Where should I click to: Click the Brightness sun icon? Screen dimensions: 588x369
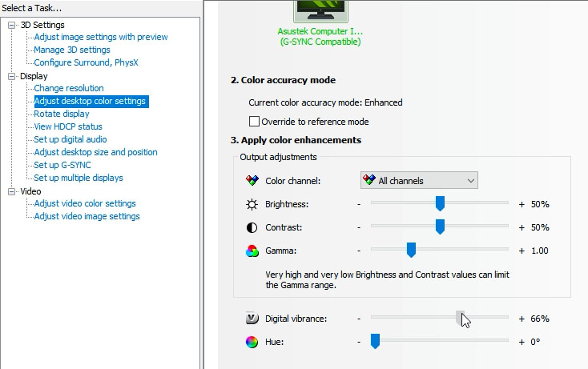coord(252,204)
